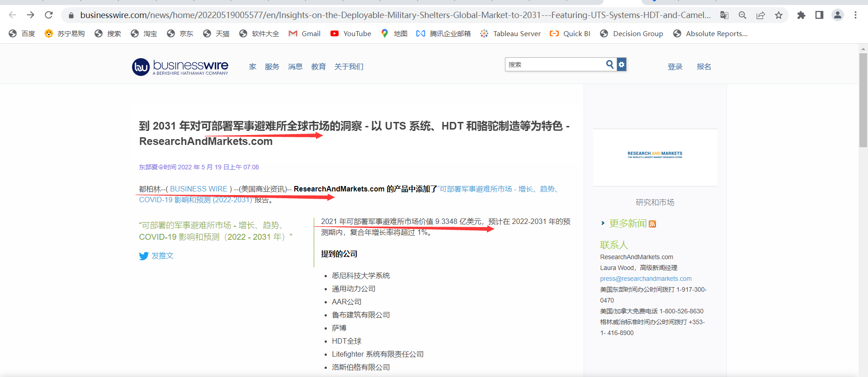Open the 地图 maps bookmark
This screenshot has width=868, height=377.
[x=394, y=33]
